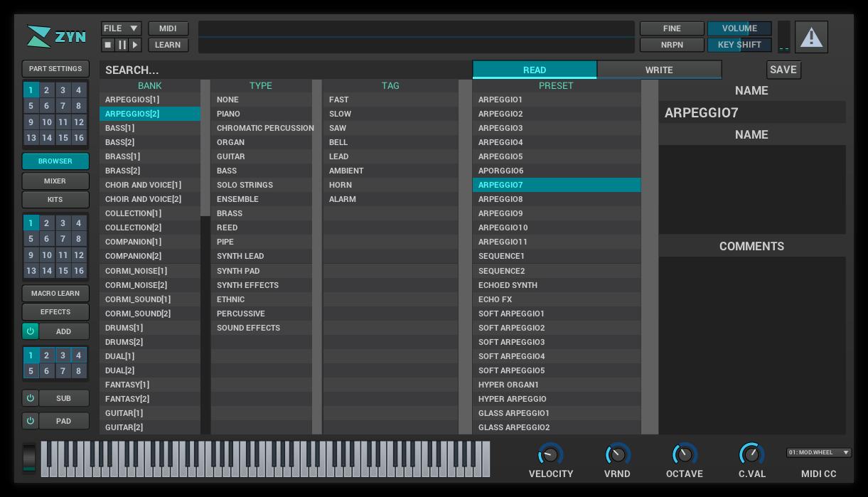
Task: Select type ETHNIC
Action: [262, 299]
